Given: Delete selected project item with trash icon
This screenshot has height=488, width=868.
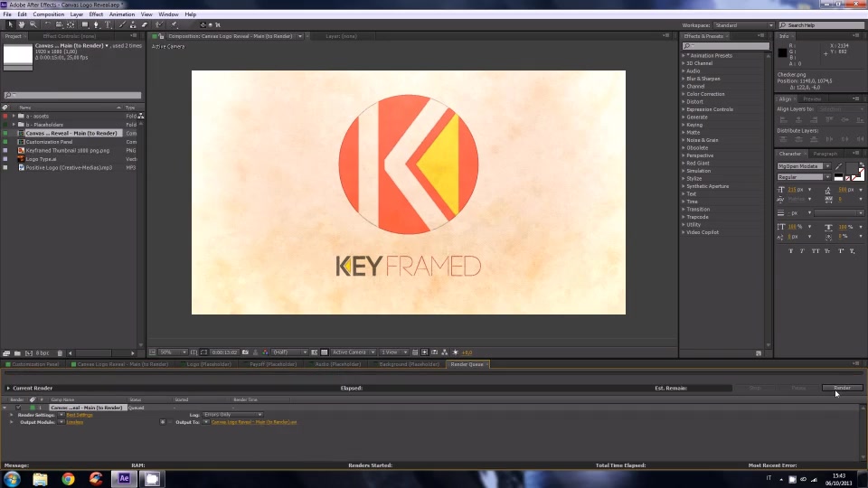Looking at the screenshot, I should tap(61, 353).
